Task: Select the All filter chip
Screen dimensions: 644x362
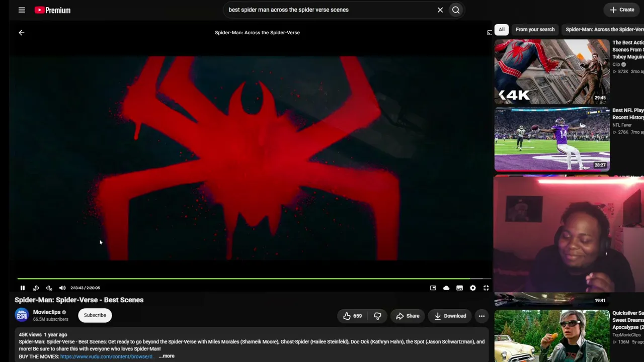Action: [x=502, y=30]
